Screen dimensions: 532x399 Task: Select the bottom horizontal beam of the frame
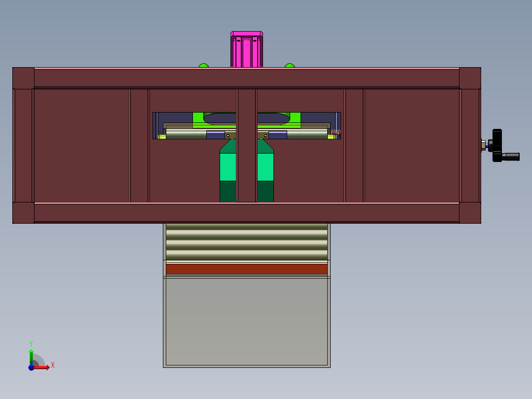(246, 212)
